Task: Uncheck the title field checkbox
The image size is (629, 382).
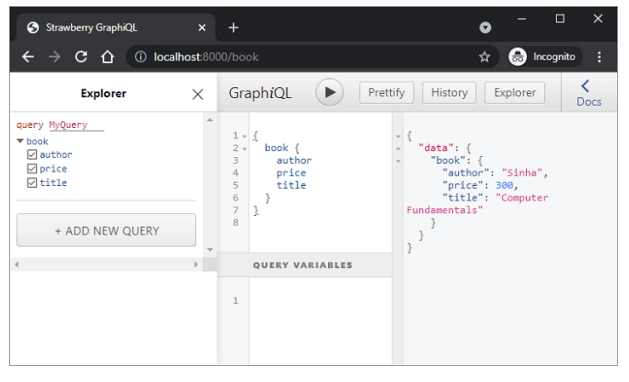Action: pos(32,183)
